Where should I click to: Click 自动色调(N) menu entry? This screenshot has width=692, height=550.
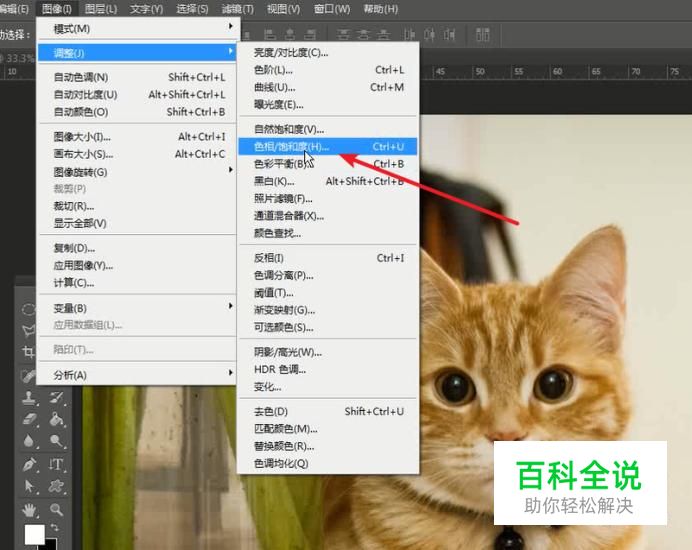click(138, 77)
